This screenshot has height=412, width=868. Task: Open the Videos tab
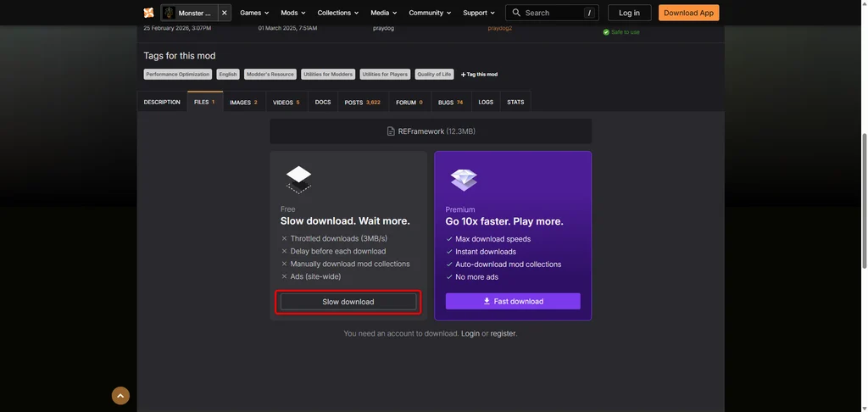287,102
